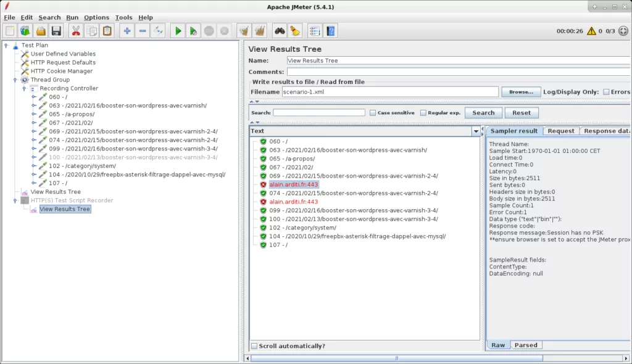Image resolution: width=632 pixels, height=364 pixels.
Task: Click the scrollbar right arrow
Action: click(626, 358)
